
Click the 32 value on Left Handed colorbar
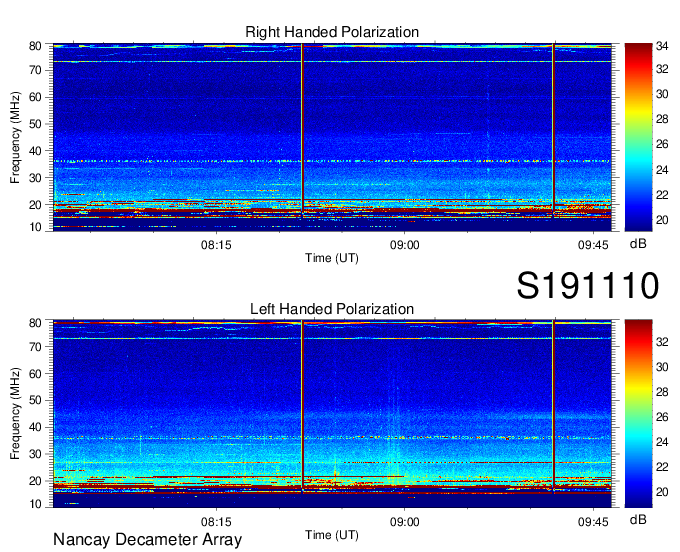pos(662,343)
